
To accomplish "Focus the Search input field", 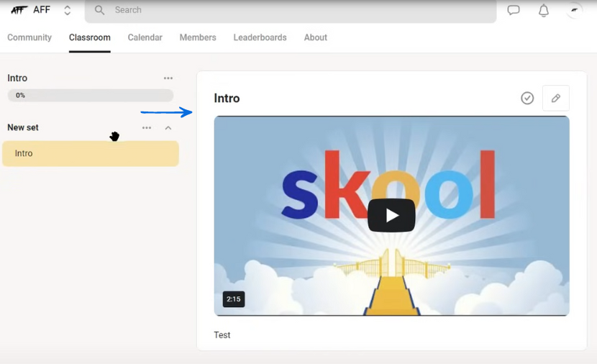I will (291, 10).
